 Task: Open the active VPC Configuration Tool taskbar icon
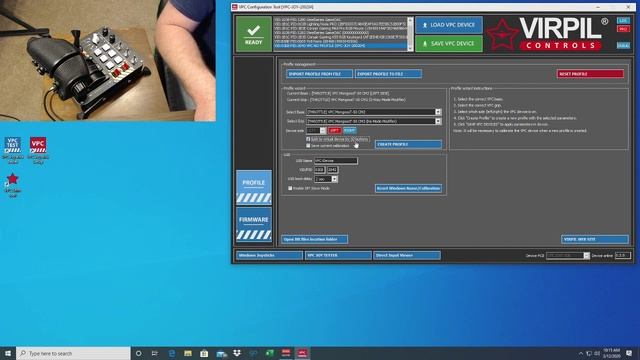[x=302, y=353]
